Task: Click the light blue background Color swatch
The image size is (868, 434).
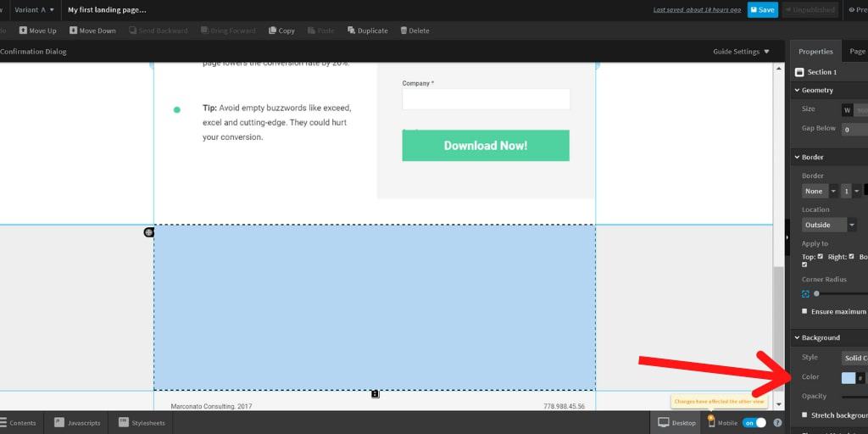Action: (848, 378)
